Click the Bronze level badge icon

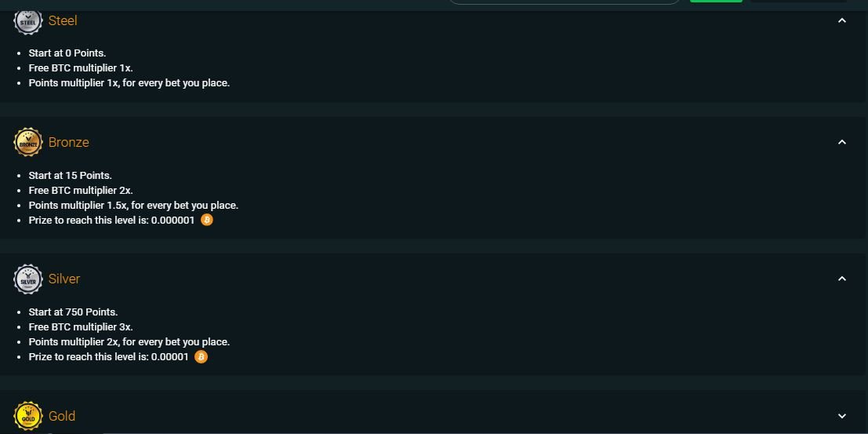(x=28, y=143)
